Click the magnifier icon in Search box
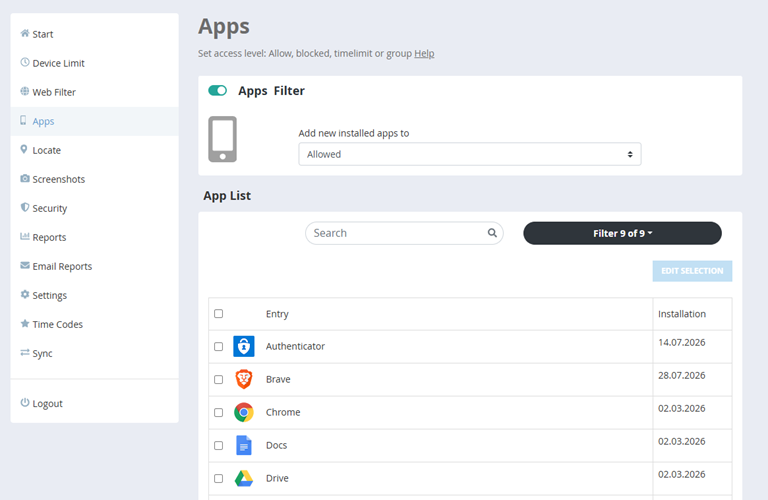 492,233
